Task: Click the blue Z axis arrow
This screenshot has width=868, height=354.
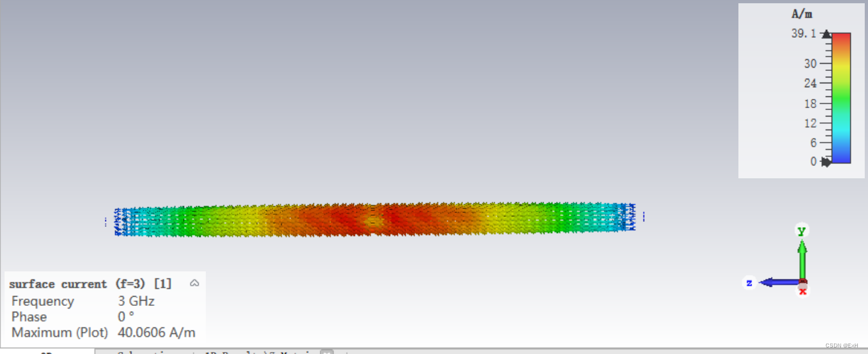Action: click(779, 282)
